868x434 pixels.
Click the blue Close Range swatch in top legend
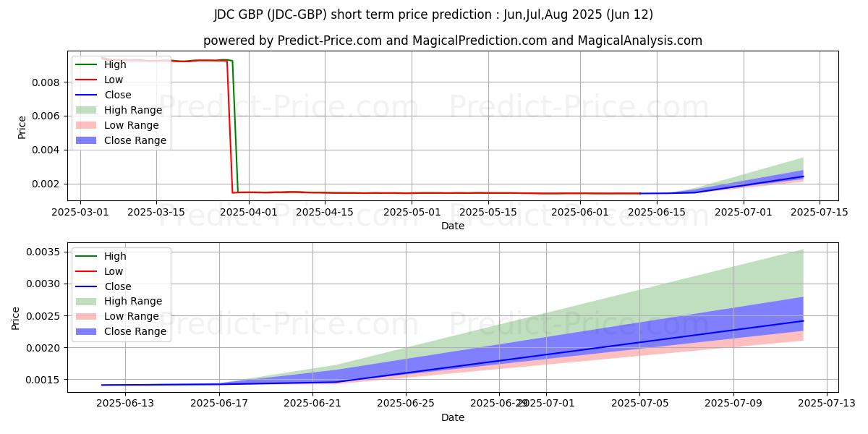coord(86,140)
